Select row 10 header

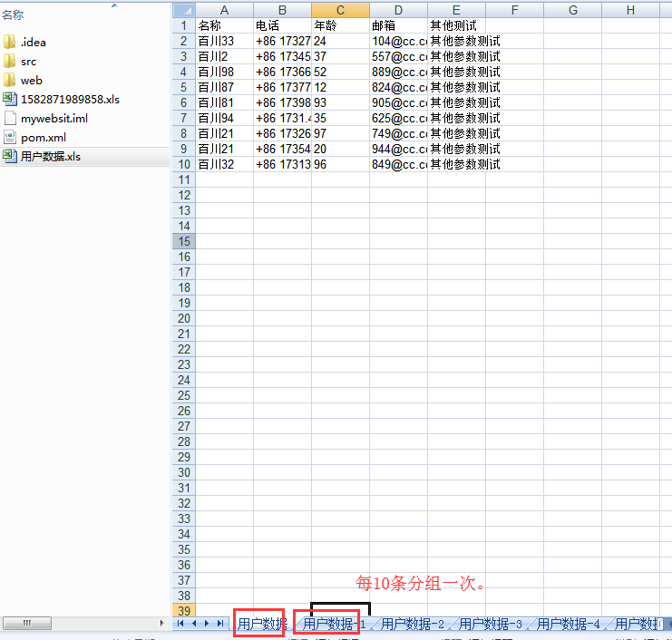[x=184, y=164]
